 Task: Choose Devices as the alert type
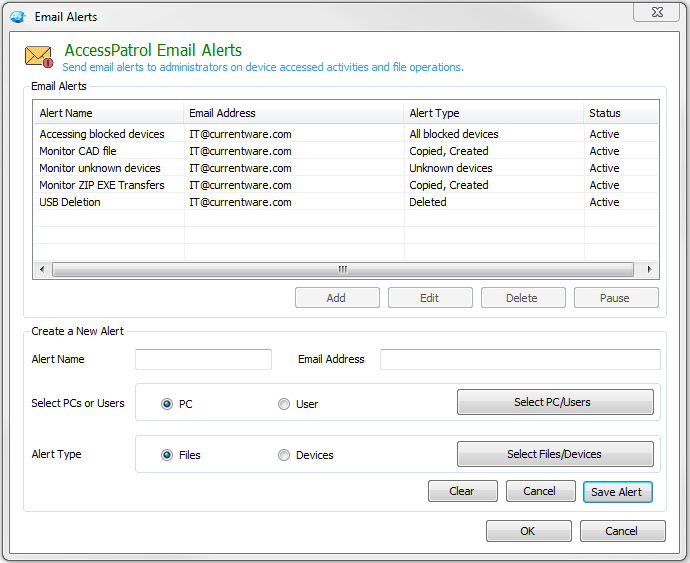[x=284, y=455]
